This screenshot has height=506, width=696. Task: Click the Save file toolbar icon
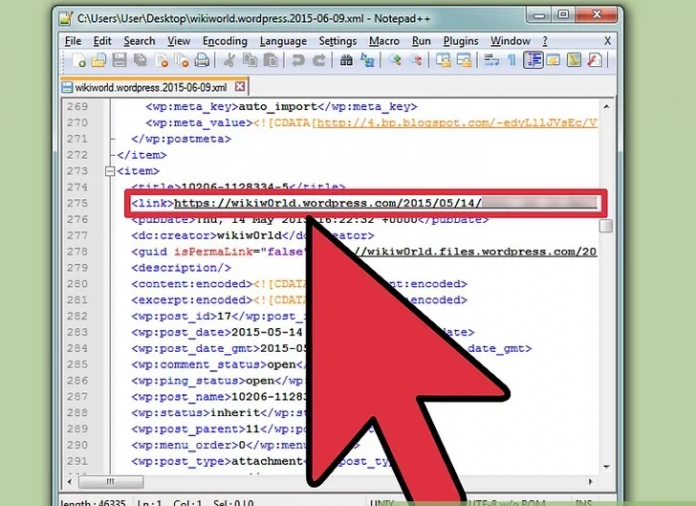119,62
